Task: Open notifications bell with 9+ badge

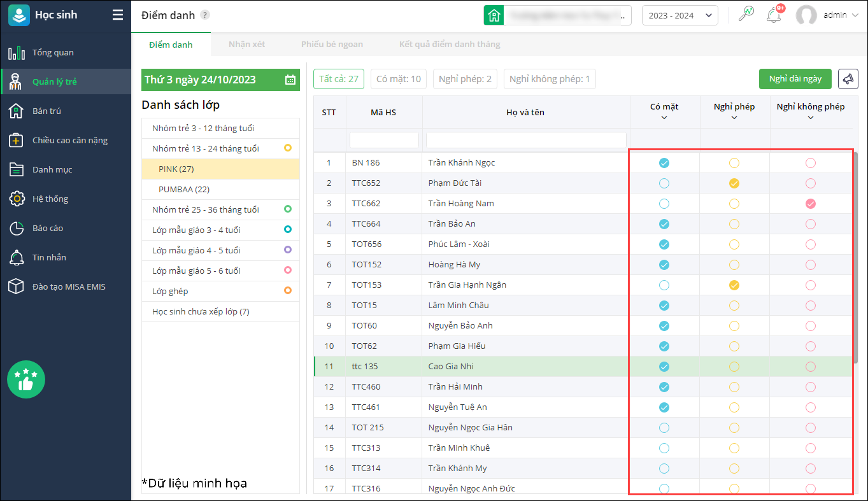Action: click(x=774, y=15)
